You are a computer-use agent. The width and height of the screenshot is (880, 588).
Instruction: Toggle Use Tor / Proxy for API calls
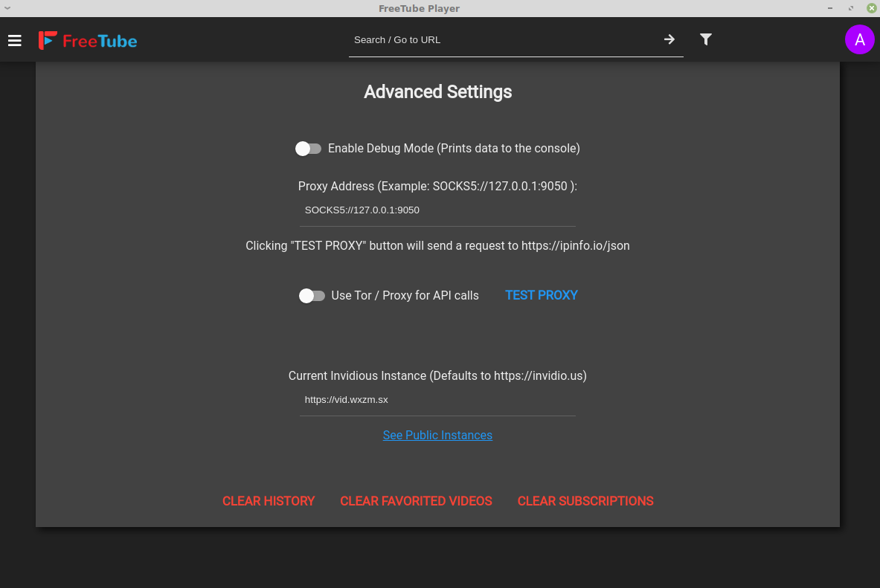(x=312, y=296)
